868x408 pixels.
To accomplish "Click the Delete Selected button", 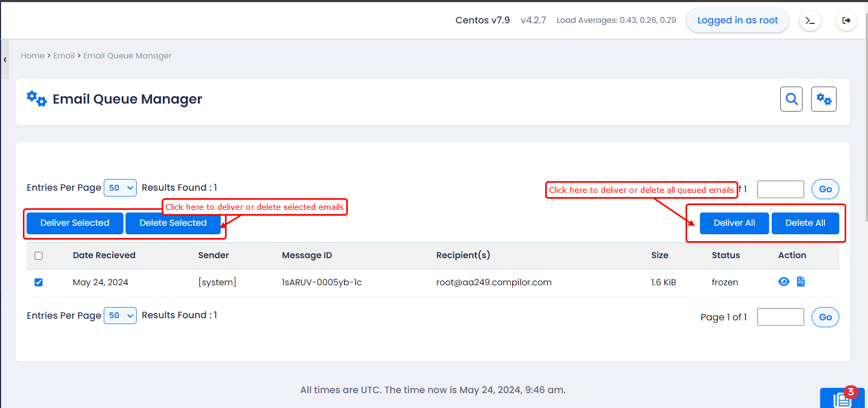I will pos(173,223).
